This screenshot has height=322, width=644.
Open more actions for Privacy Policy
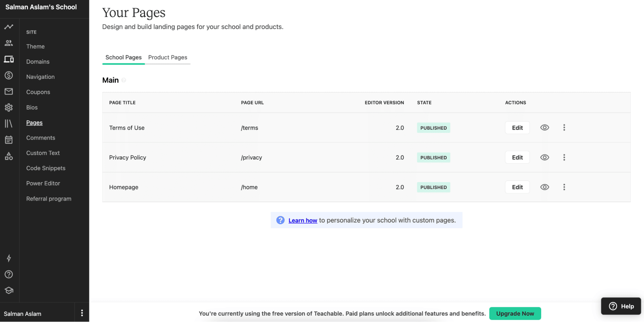click(x=564, y=157)
